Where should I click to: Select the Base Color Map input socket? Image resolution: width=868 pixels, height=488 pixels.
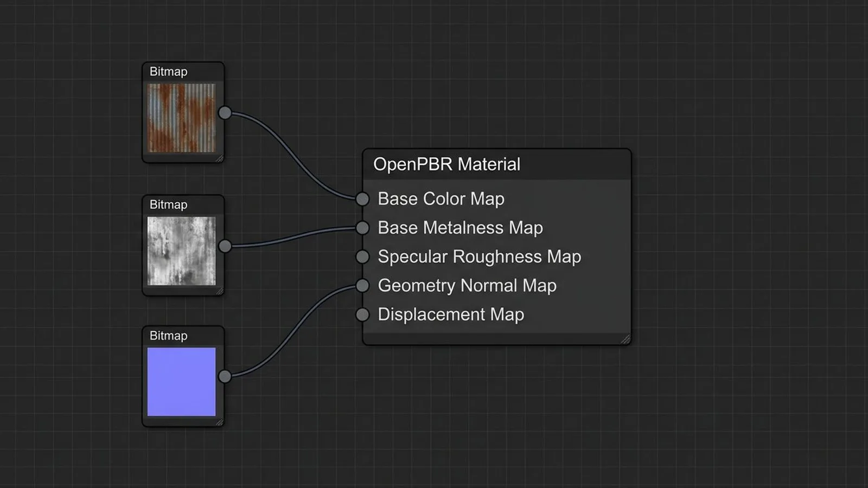(x=362, y=199)
